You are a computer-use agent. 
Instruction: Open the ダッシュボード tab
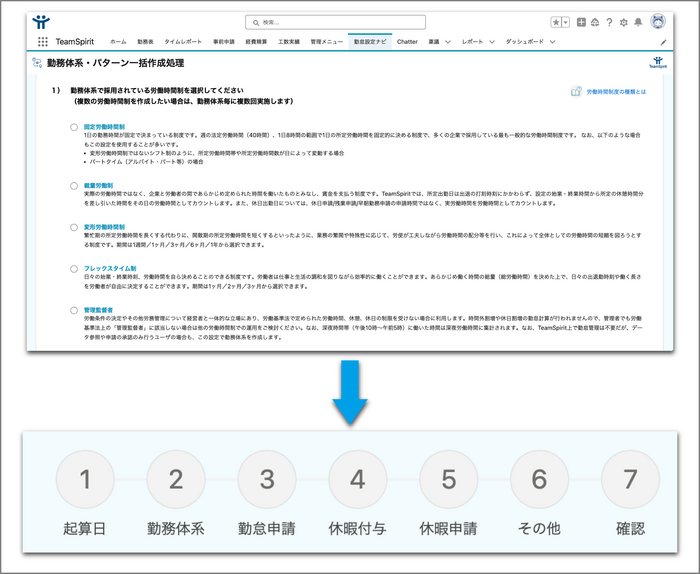coord(525,42)
